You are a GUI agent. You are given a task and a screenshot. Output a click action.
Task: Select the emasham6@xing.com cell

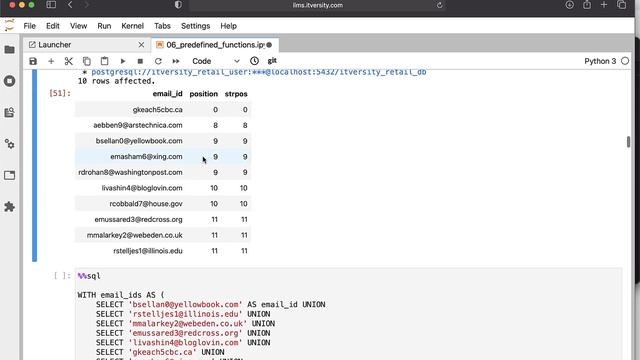point(146,157)
